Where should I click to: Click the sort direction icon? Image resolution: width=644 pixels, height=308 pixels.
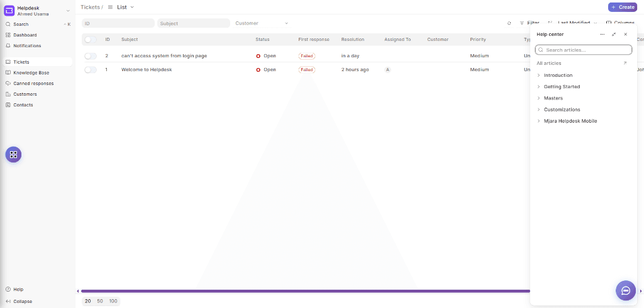point(550,23)
